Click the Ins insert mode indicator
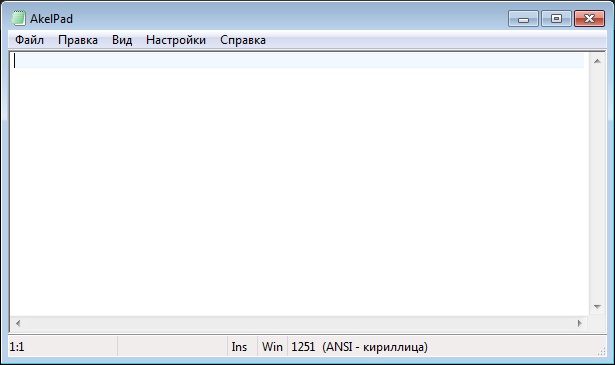The image size is (615, 365). click(239, 347)
